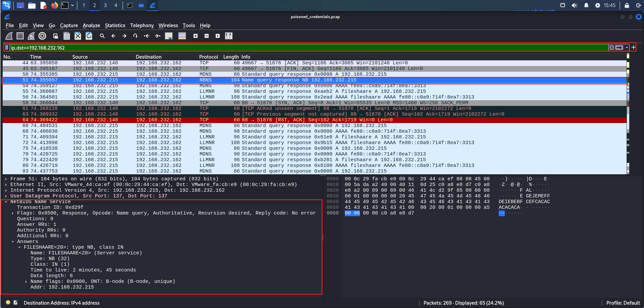Open the recent display filters dropdown arrow
The width and height of the screenshot is (644, 308).
point(627,48)
